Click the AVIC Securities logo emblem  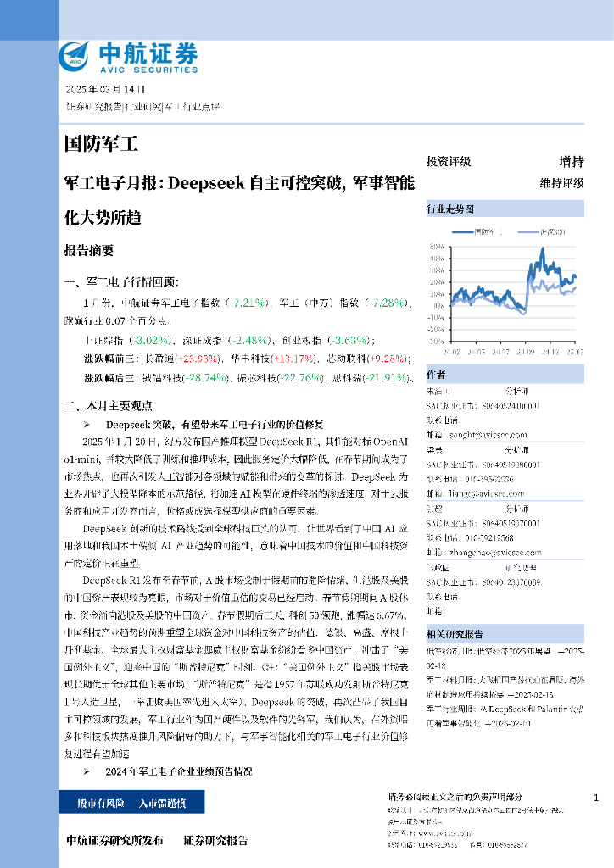tap(74, 57)
